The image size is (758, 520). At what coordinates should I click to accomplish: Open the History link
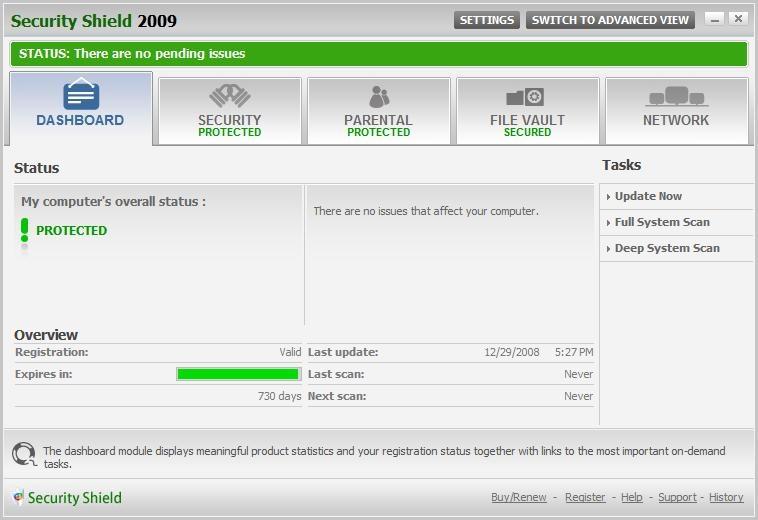pos(726,497)
